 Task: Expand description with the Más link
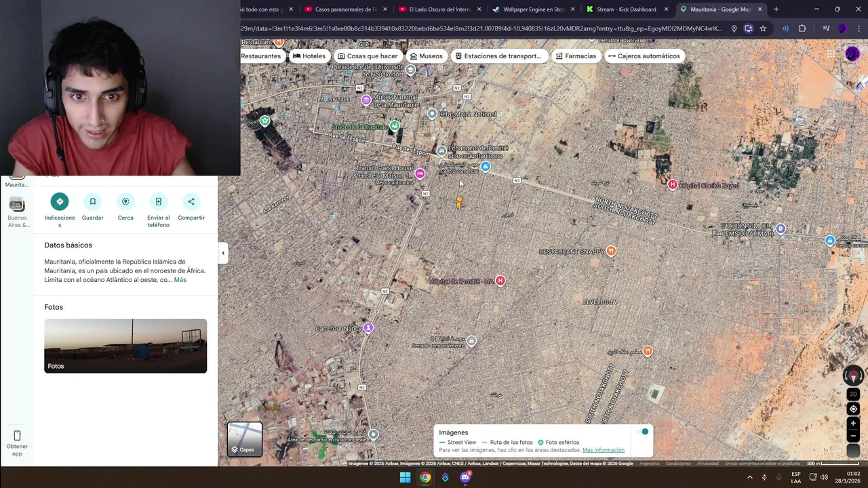pyautogui.click(x=180, y=280)
